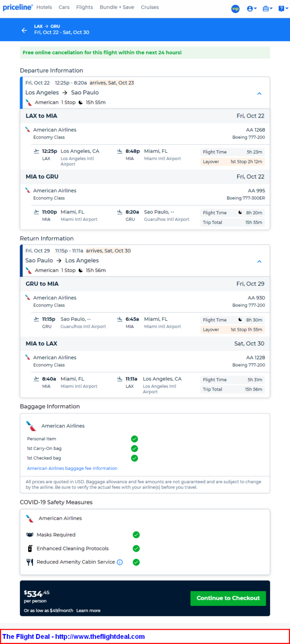Open the VIP badge icon

click(235, 9)
